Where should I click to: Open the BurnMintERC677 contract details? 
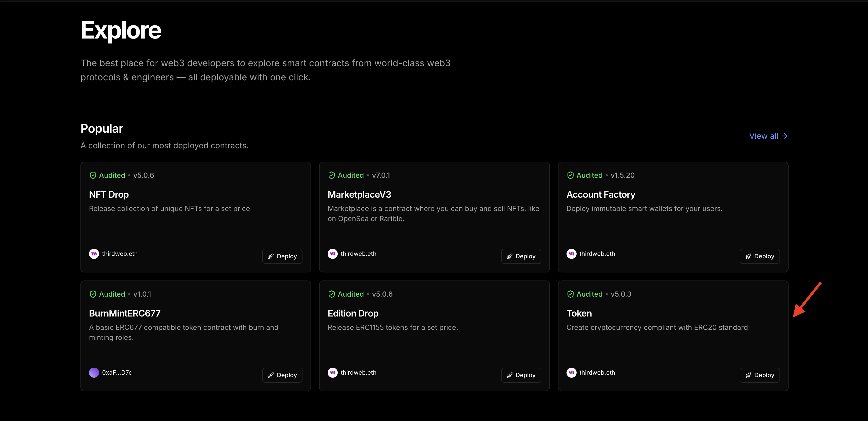tap(124, 313)
